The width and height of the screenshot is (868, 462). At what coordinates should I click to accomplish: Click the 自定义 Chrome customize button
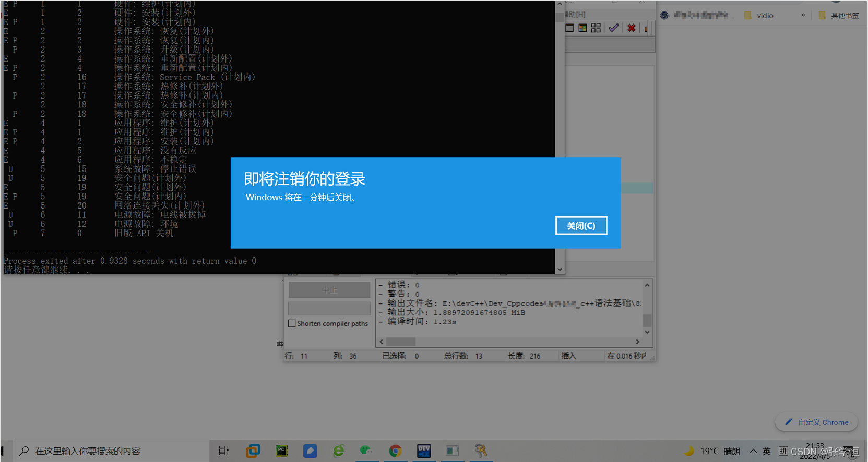click(817, 422)
